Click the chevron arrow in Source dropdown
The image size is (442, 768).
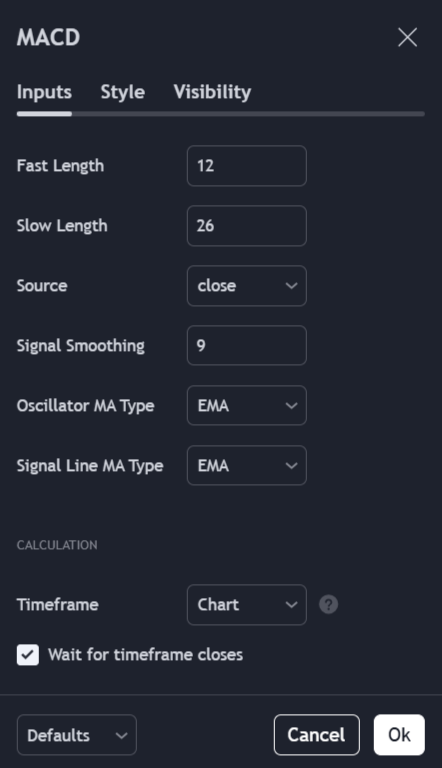[x=292, y=286]
